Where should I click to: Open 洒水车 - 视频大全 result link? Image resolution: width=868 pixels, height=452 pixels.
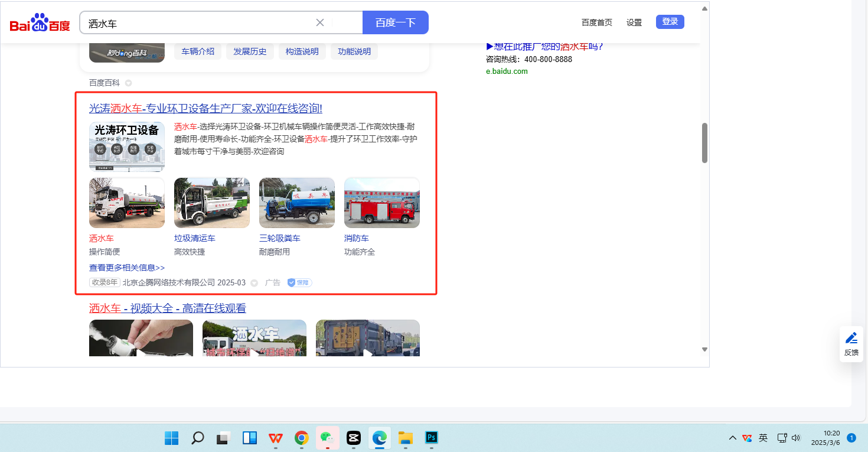pyautogui.click(x=168, y=308)
